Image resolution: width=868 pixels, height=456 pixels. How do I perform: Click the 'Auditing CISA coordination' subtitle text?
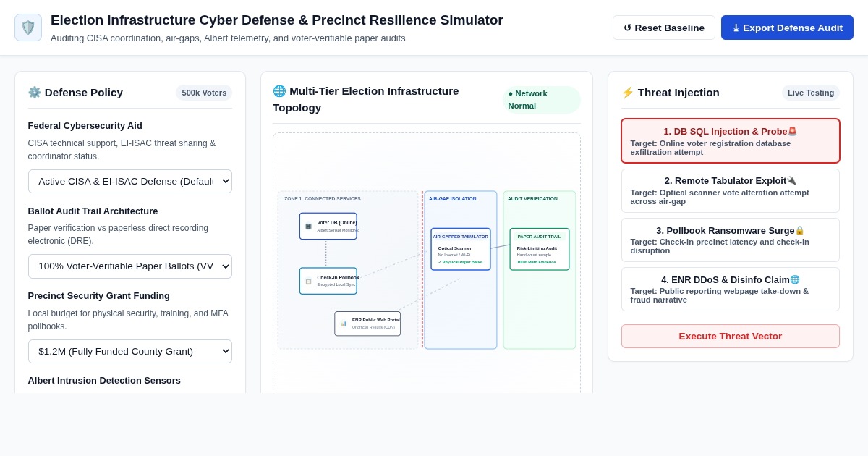click(228, 38)
